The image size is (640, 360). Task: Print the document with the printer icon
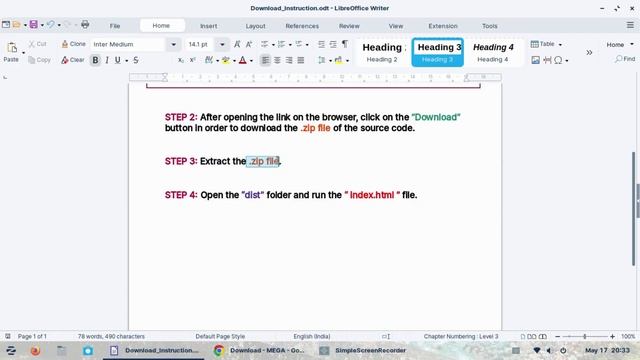point(85,24)
